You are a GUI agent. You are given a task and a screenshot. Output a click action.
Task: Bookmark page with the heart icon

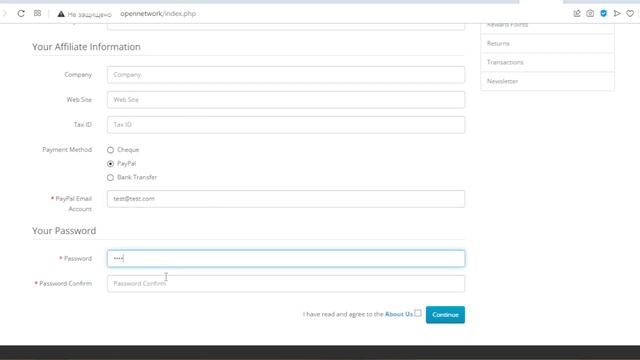tap(630, 13)
